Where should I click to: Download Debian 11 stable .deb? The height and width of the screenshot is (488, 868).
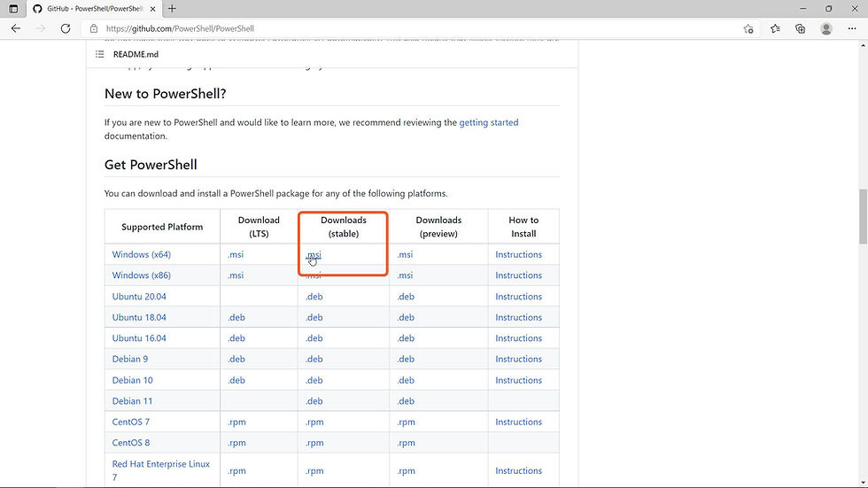314,401
